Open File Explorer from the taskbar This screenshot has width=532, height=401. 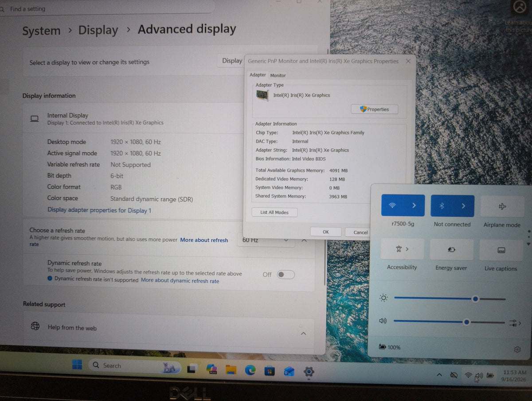[231, 370]
